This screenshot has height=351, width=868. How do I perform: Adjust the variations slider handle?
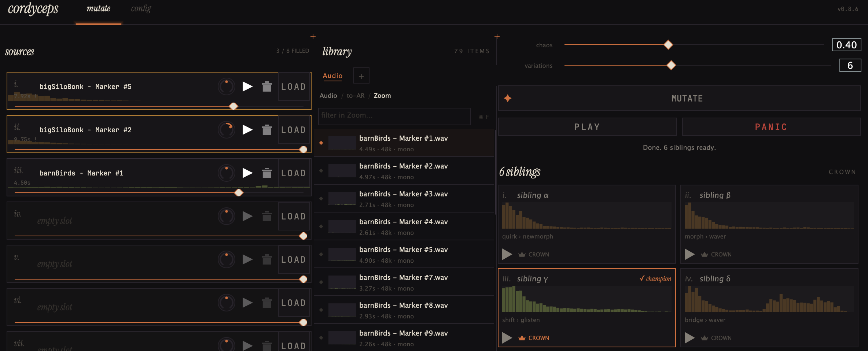[x=671, y=65]
